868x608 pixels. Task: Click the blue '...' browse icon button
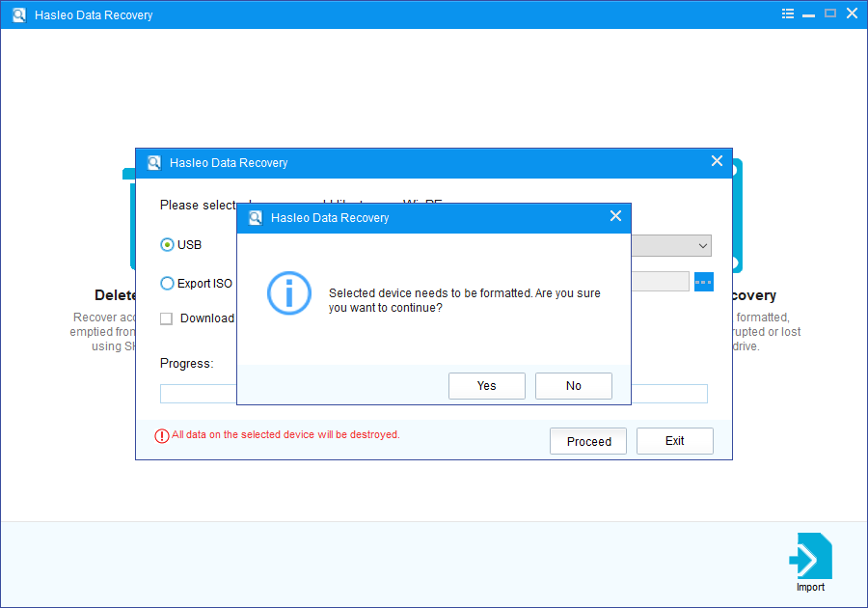(x=703, y=281)
